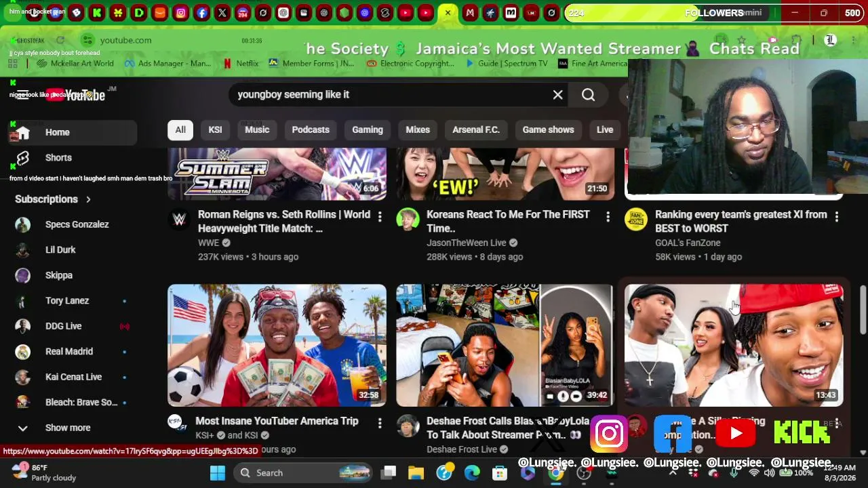Click the YouTube search magnifier button

[588, 95]
